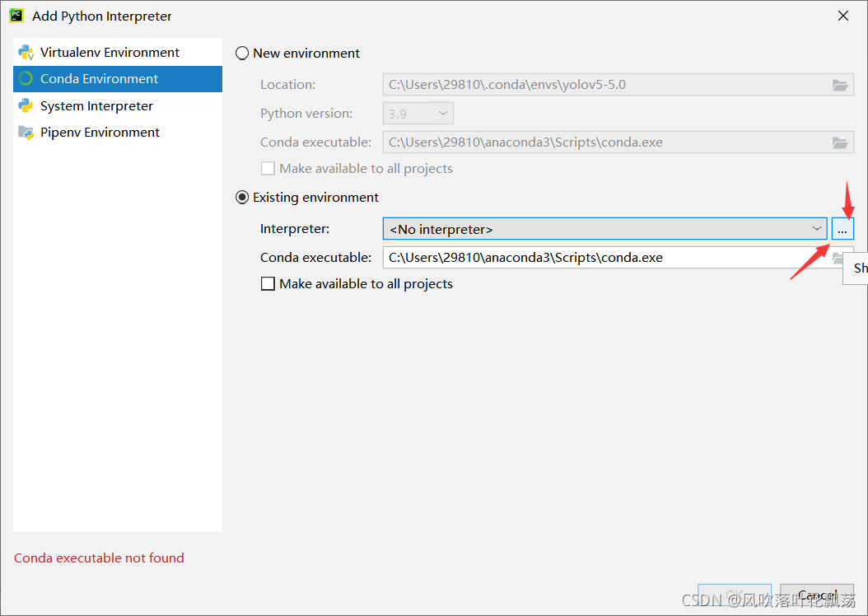
Task: Click the Location folder browse icon
Action: tap(840, 85)
